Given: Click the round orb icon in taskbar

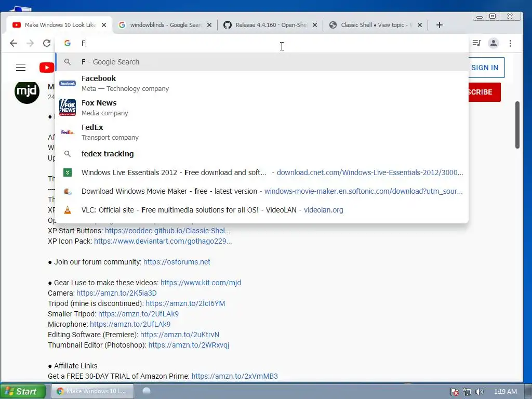Looking at the screenshot, I should (147, 391).
